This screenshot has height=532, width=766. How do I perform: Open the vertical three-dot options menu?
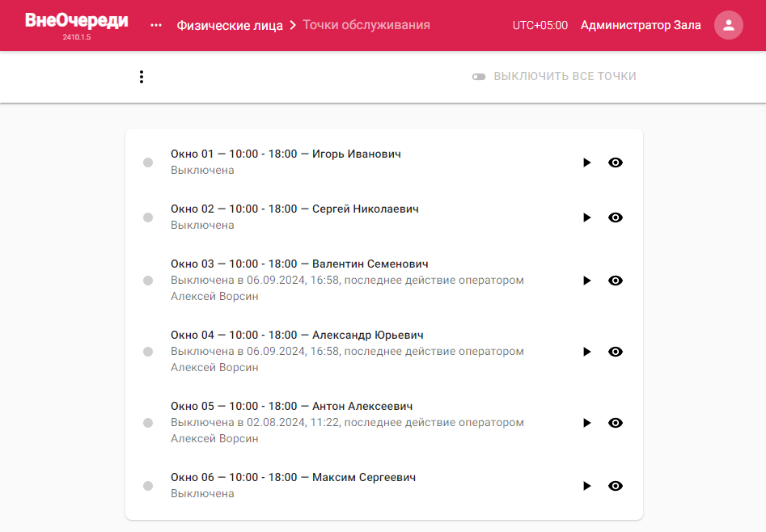coord(142,77)
